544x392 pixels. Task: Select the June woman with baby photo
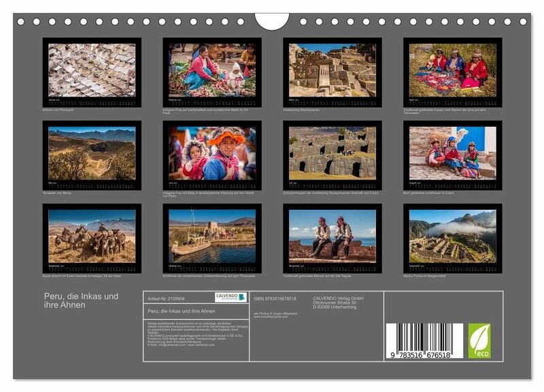pos(212,153)
